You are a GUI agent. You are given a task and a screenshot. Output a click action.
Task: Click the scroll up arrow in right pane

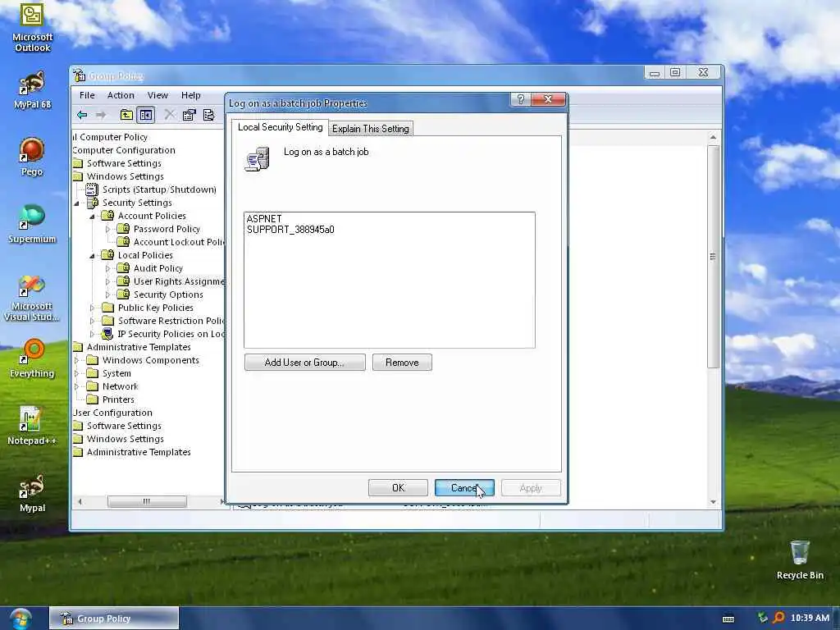click(x=713, y=137)
